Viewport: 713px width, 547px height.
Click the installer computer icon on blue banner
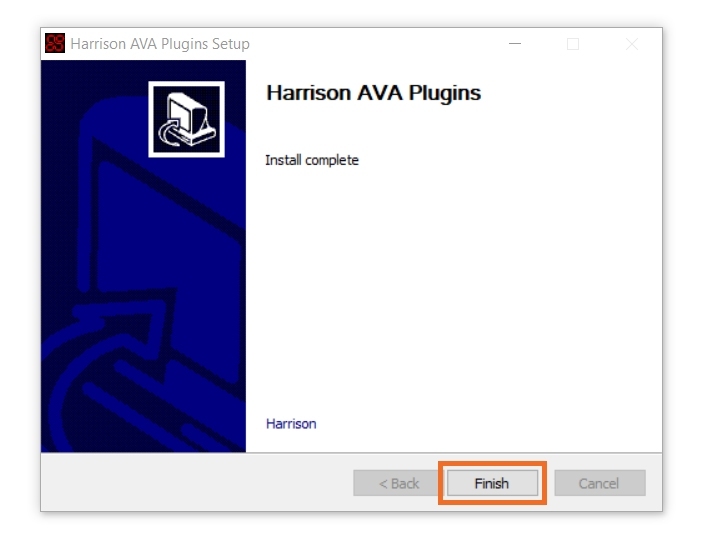[186, 119]
